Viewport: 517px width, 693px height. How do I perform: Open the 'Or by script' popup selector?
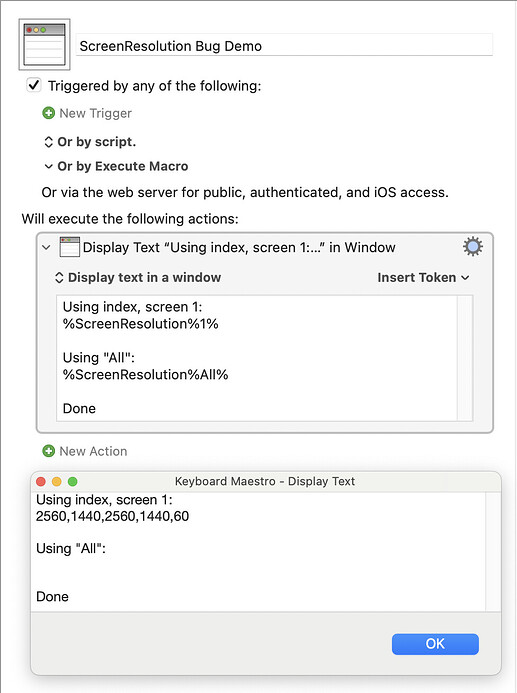click(x=90, y=142)
